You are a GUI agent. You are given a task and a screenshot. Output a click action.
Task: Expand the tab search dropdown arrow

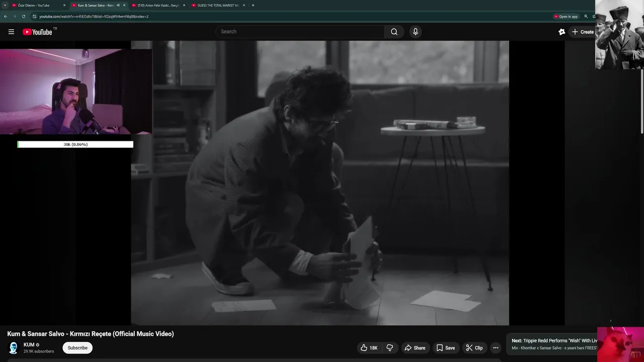pyautogui.click(x=5, y=5)
